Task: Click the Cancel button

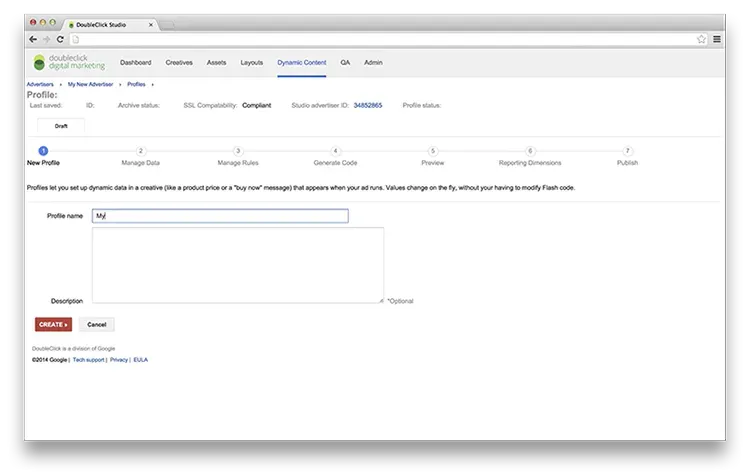Action: [x=97, y=324]
